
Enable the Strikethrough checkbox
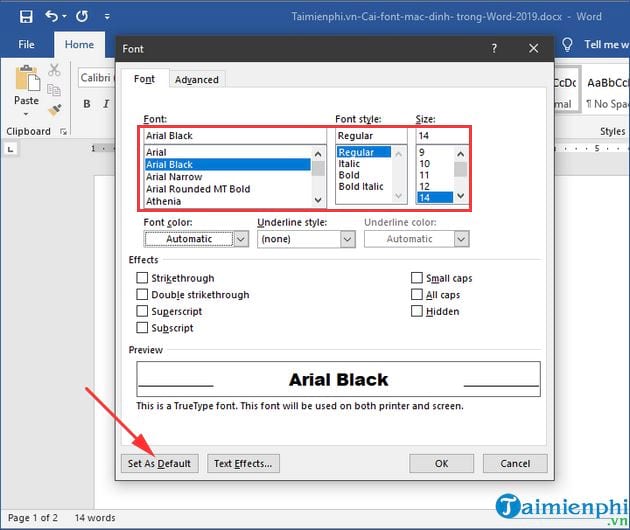click(x=142, y=278)
